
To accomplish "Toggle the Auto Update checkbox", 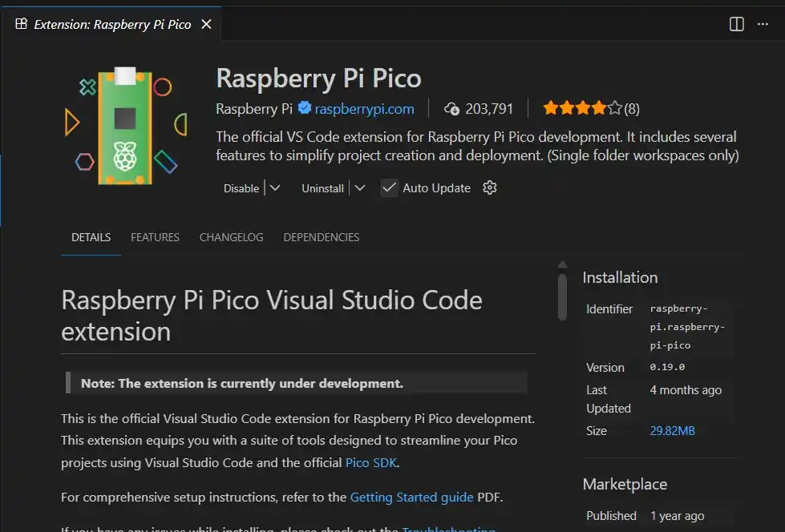I will click(390, 187).
